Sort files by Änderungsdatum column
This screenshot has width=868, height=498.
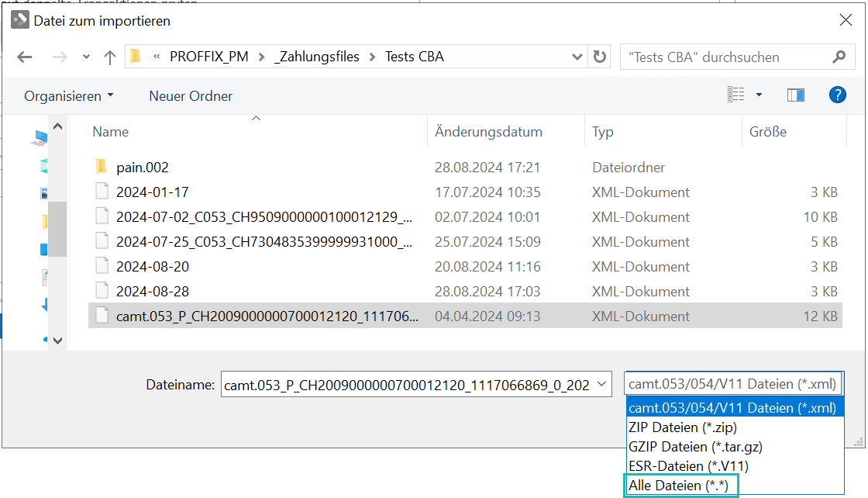(506, 132)
